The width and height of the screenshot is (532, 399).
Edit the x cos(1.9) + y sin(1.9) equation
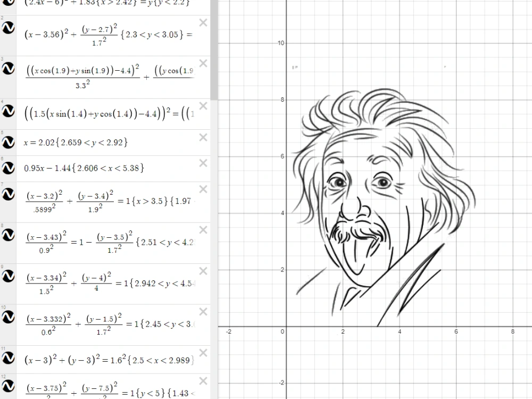click(110, 77)
